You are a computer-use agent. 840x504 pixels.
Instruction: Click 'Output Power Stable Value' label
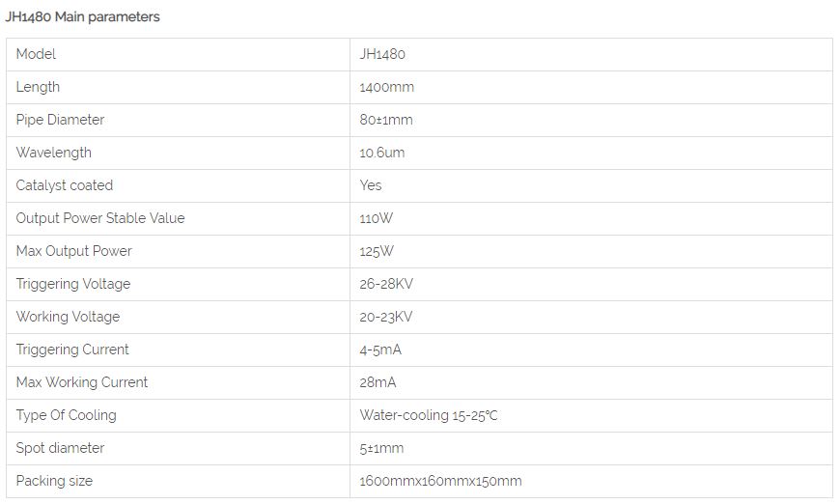(100, 218)
